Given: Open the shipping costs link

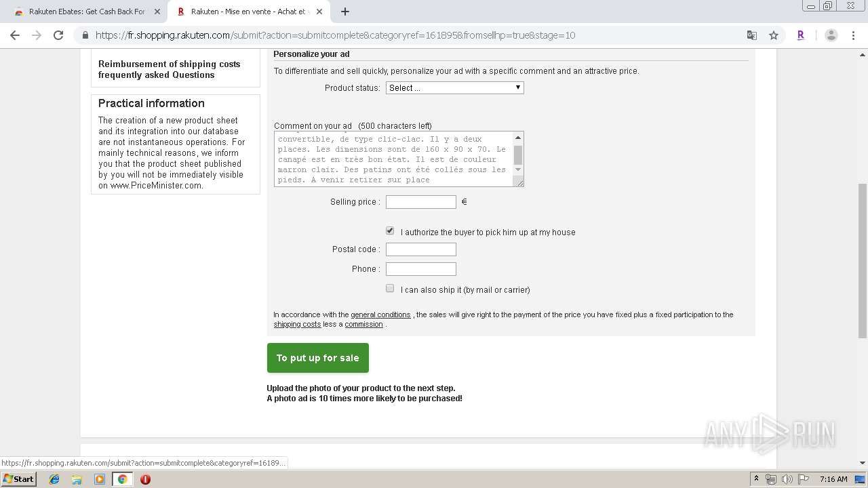Looking at the screenshot, I should click(297, 324).
